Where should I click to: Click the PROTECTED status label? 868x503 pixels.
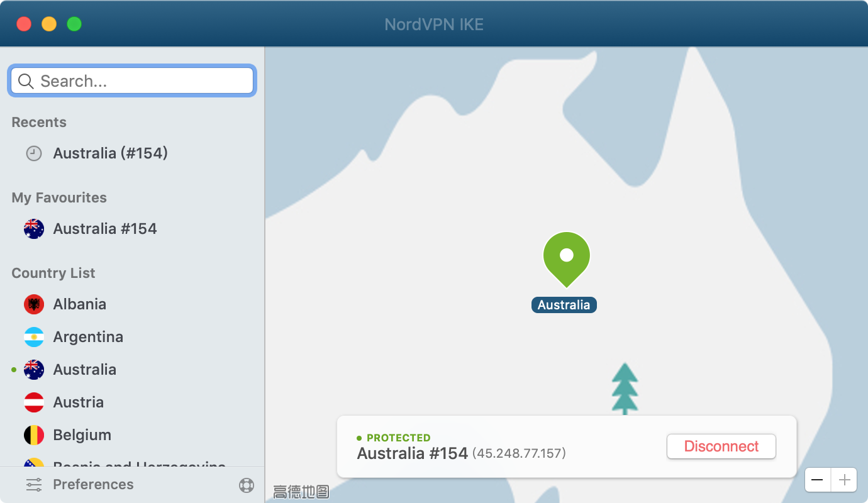(x=399, y=438)
